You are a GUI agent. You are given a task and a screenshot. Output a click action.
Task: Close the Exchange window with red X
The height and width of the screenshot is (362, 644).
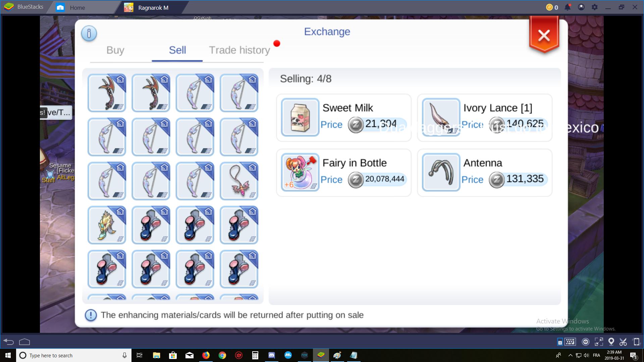(x=544, y=35)
